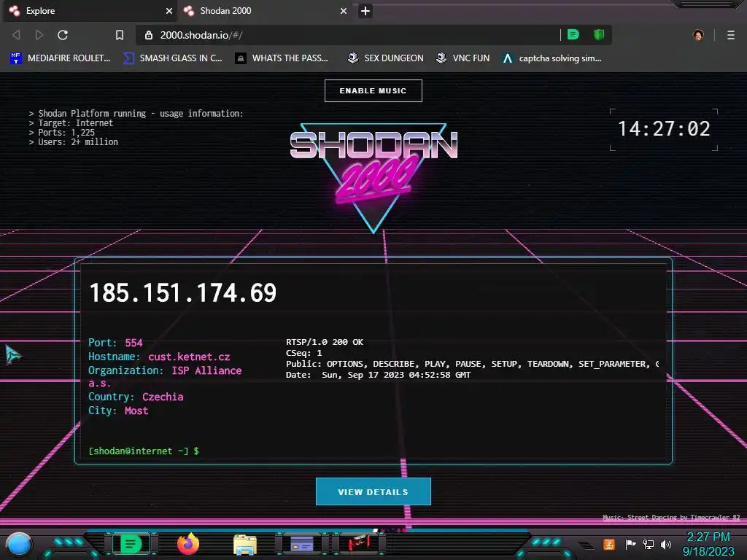View site info via padlock icon
This screenshot has width=747, height=560.
149,35
